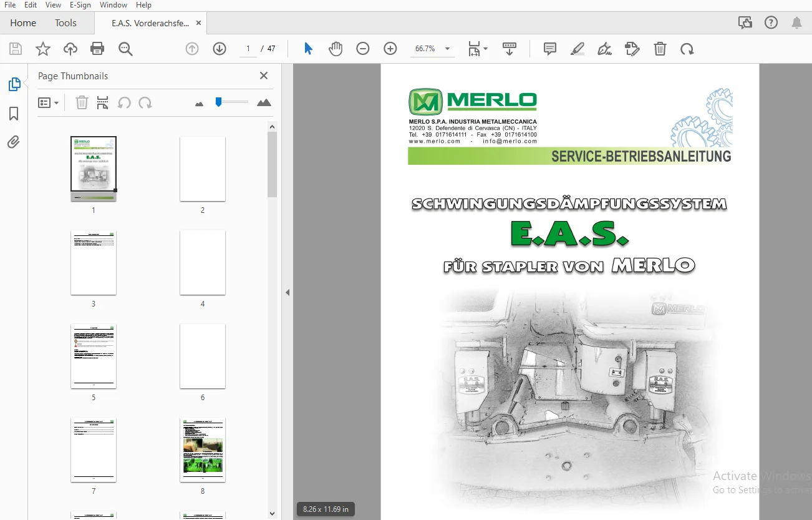The image size is (812, 520).
Task: Print the document
Action: click(x=97, y=49)
